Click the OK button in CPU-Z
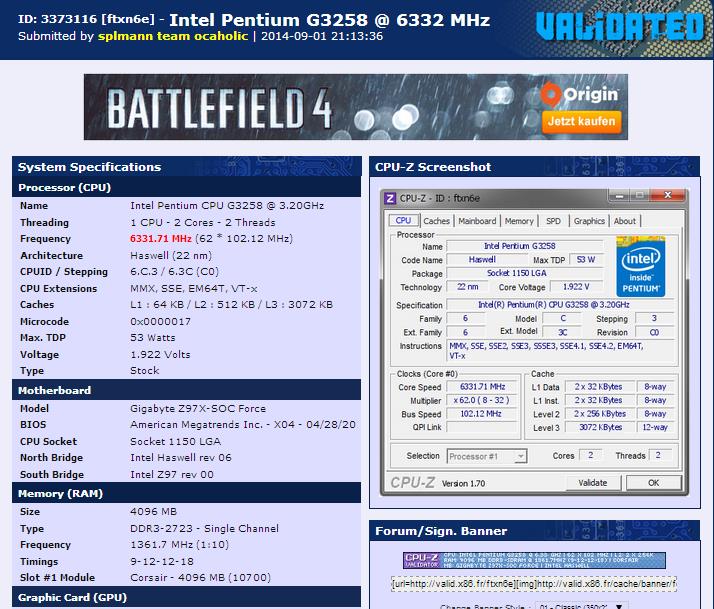Screen dimensions: 714x609 point(653,483)
